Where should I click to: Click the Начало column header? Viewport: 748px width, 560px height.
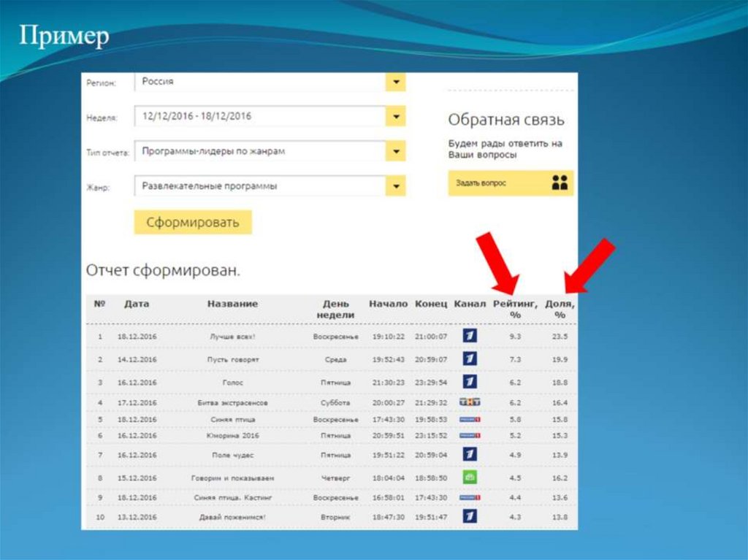389,304
